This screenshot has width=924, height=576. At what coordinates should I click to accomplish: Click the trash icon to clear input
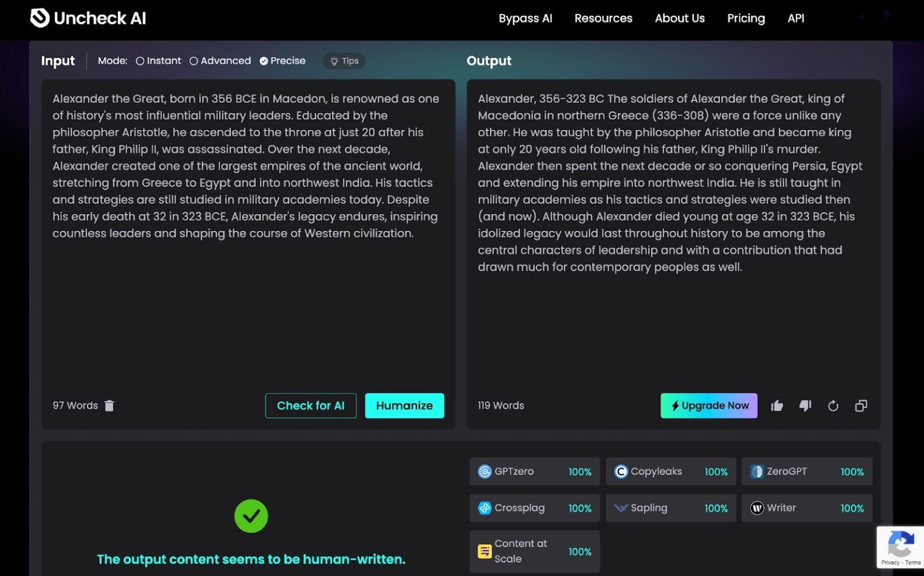pos(109,405)
